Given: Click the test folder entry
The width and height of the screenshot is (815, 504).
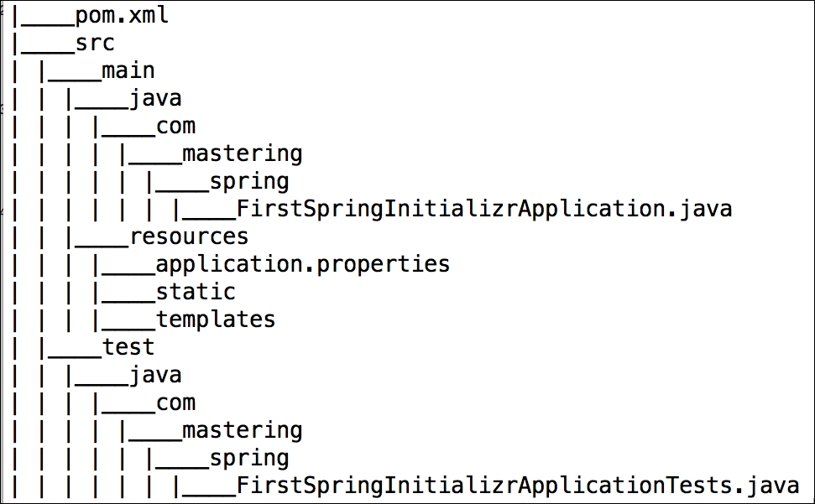Looking at the screenshot, I should [128, 347].
